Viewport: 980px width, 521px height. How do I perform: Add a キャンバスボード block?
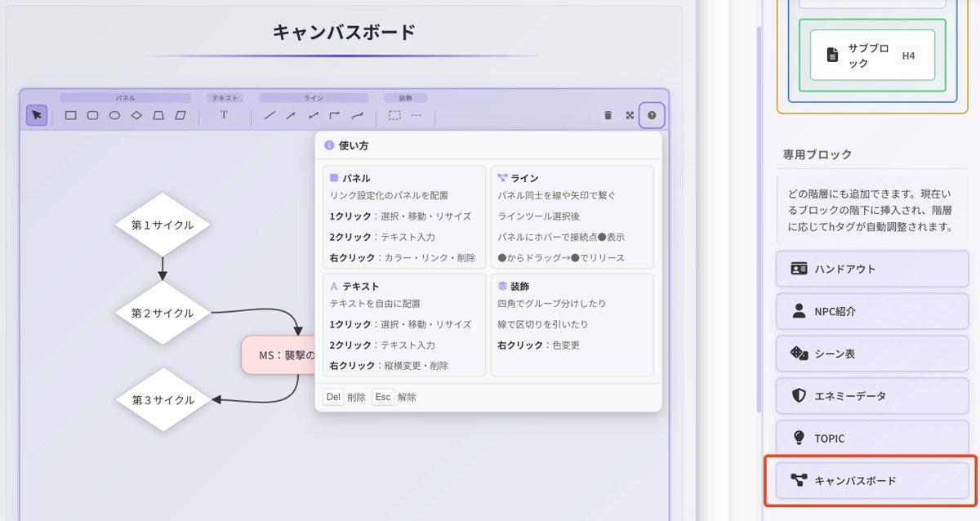tap(872, 480)
